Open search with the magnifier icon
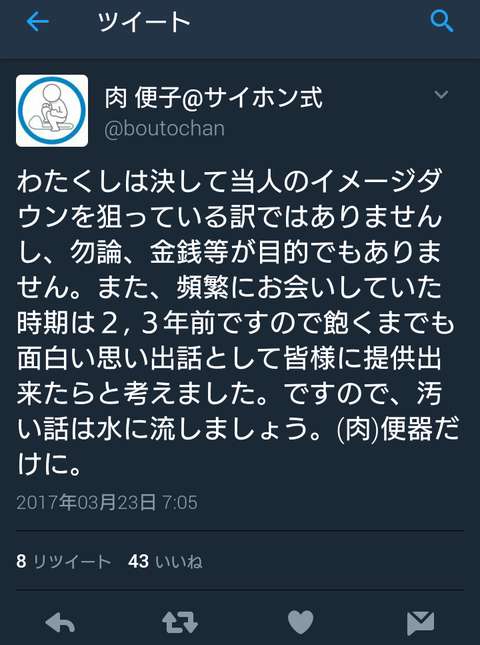 tap(441, 21)
